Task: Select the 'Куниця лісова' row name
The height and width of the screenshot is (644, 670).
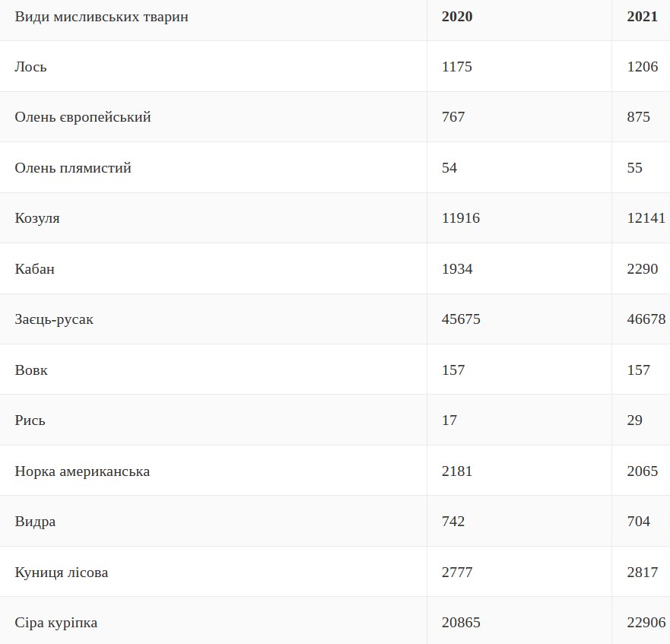Action: pos(62,573)
